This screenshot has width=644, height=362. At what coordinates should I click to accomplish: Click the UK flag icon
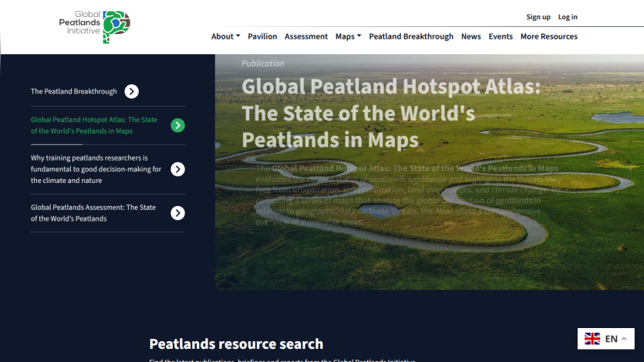(x=592, y=339)
